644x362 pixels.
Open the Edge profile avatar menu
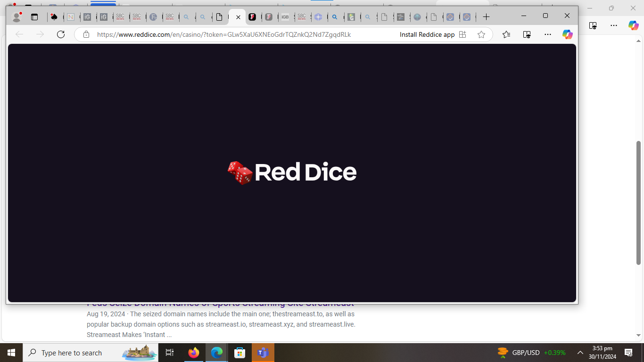pos(17,17)
